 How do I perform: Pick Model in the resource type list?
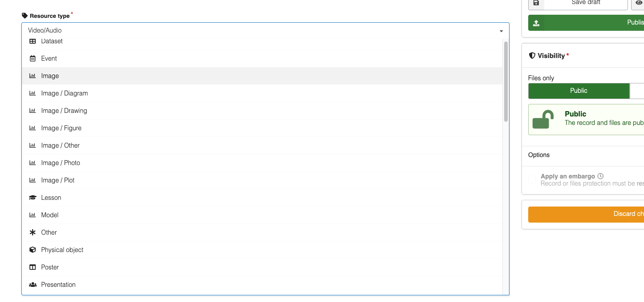coord(50,215)
